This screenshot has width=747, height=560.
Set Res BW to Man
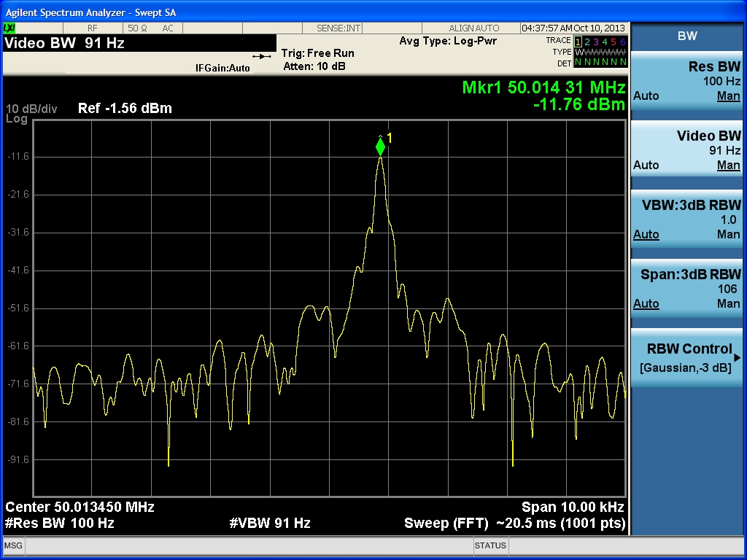coord(729,96)
